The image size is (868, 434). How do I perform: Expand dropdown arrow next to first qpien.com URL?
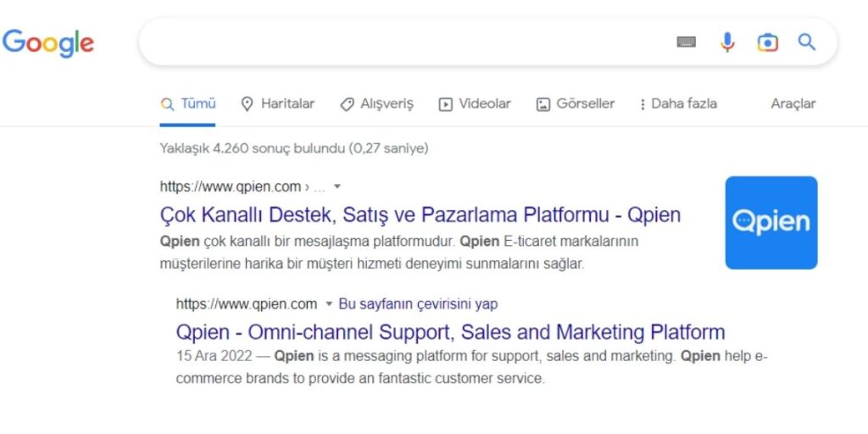coord(337,186)
